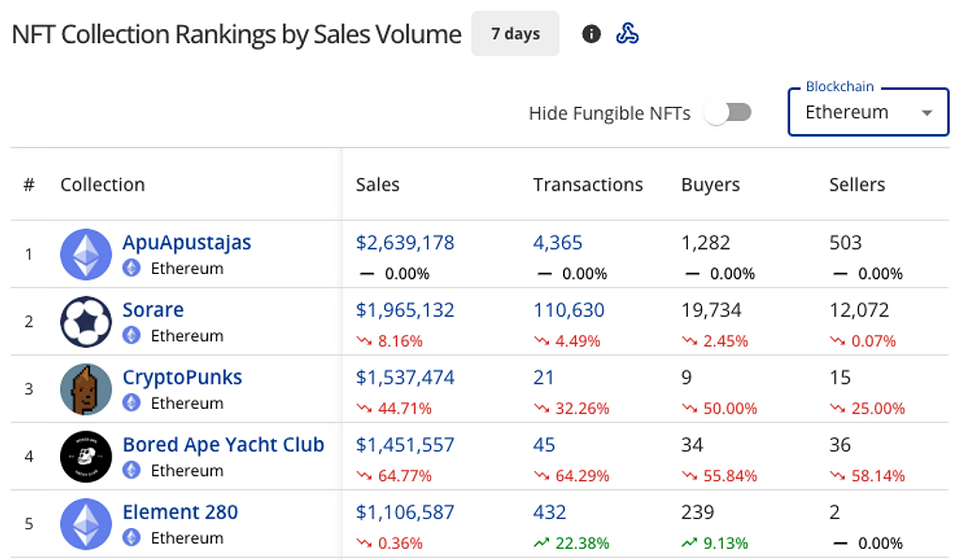
Task: Sort table by Transactions column header
Action: point(587,185)
